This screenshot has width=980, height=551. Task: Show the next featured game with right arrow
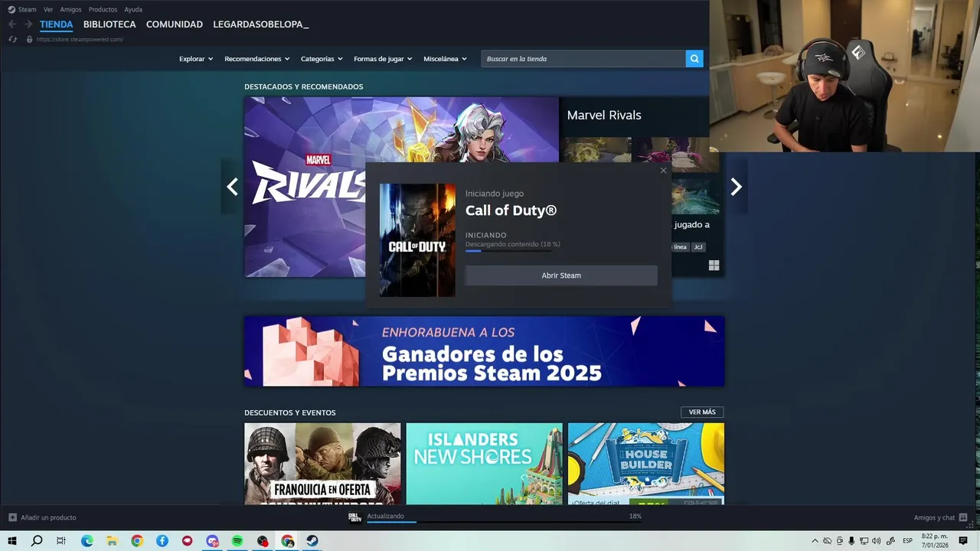(x=736, y=187)
